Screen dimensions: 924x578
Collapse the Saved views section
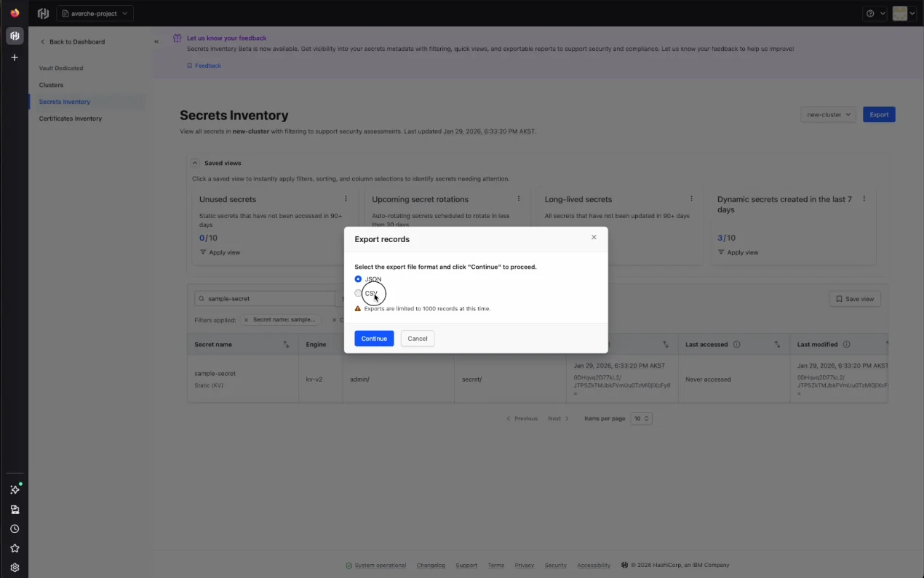point(194,162)
